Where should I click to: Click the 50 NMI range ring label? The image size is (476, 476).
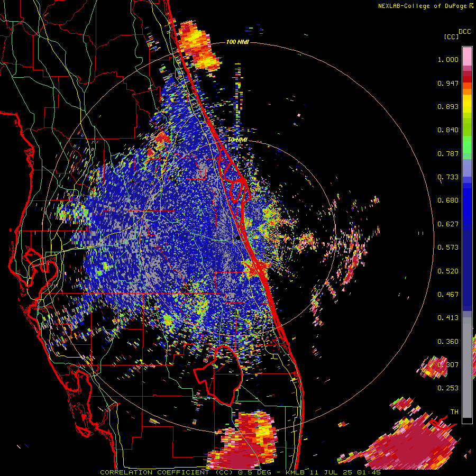coord(237,140)
